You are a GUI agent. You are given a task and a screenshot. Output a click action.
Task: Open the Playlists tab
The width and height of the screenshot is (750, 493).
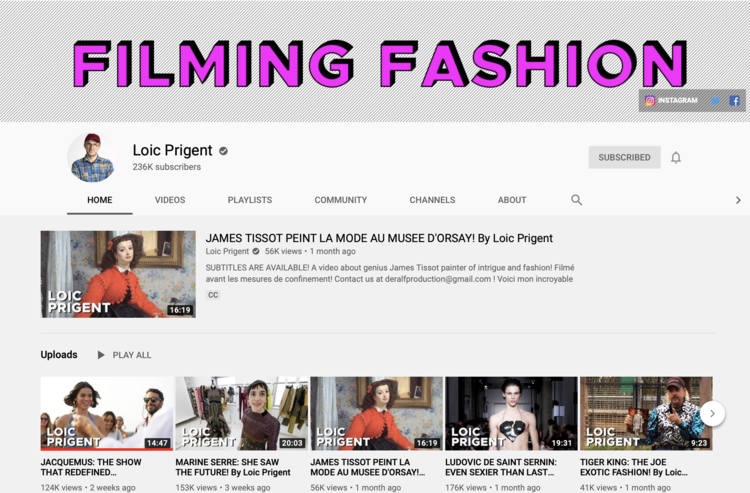(x=250, y=200)
